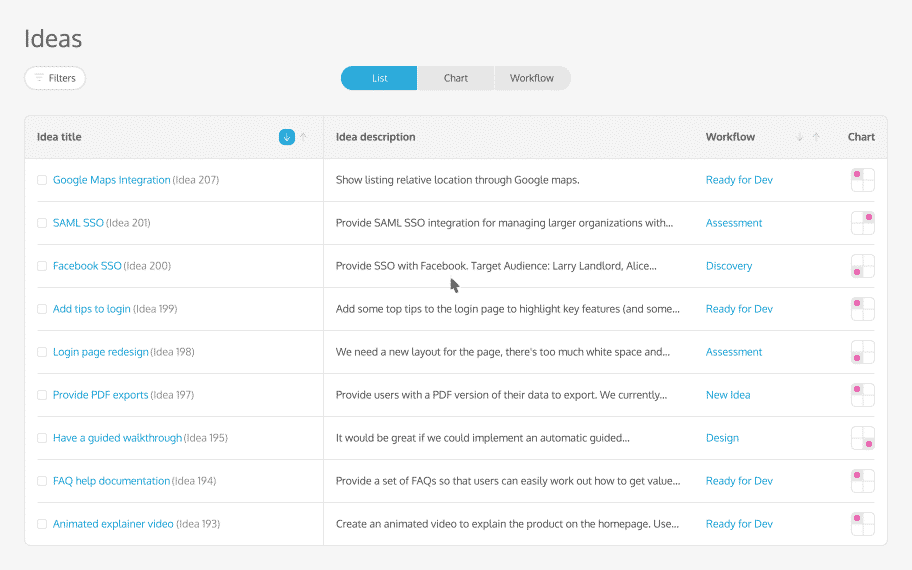Click the Facebook SSO idea description text
912x570 pixels.
(x=496, y=266)
